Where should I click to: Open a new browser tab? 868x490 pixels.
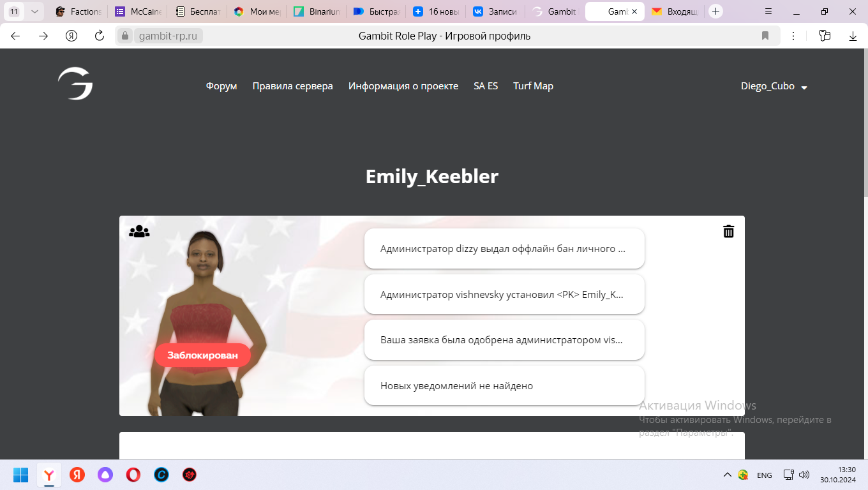coord(716,11)
